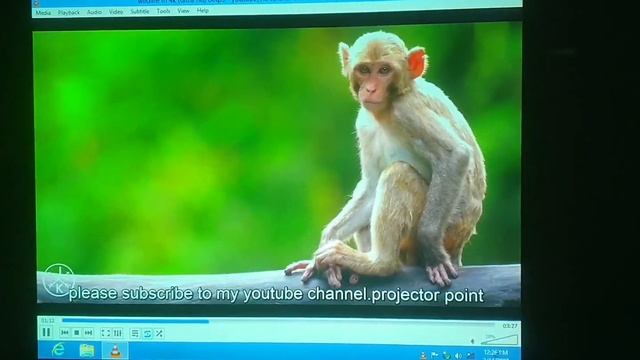Open the Video menu

pyautogui.click(x=116, y=12)
